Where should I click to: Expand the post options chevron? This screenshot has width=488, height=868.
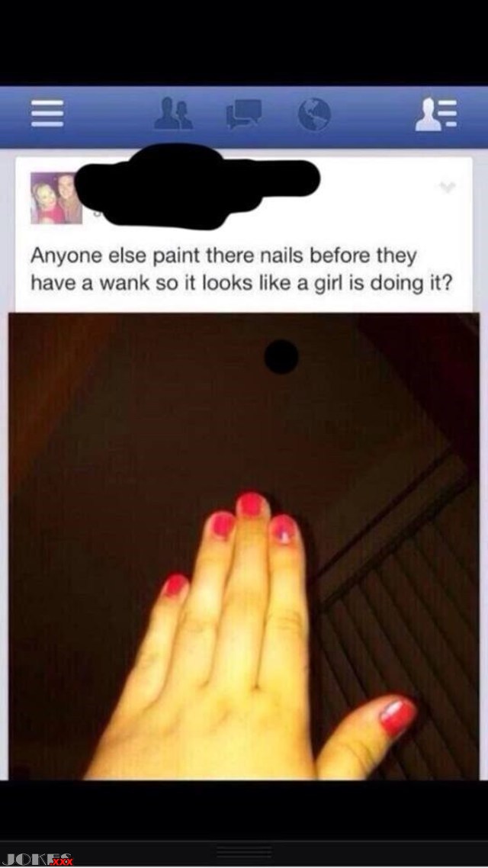tap(448, 188)
